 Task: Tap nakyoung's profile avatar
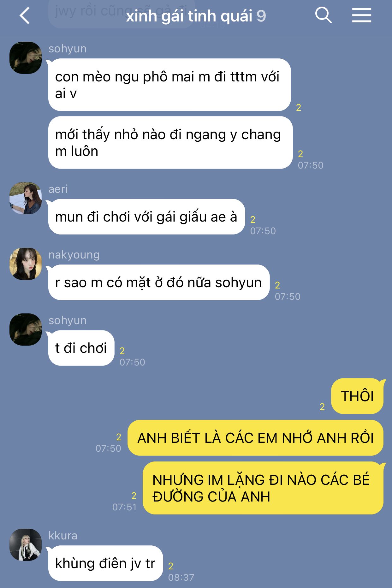click(26, 264)
